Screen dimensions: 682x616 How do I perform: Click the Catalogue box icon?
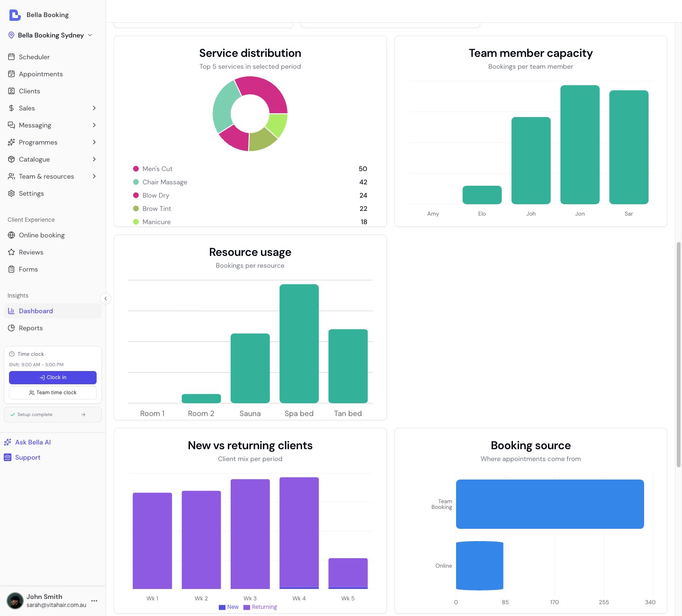[11, 159]
